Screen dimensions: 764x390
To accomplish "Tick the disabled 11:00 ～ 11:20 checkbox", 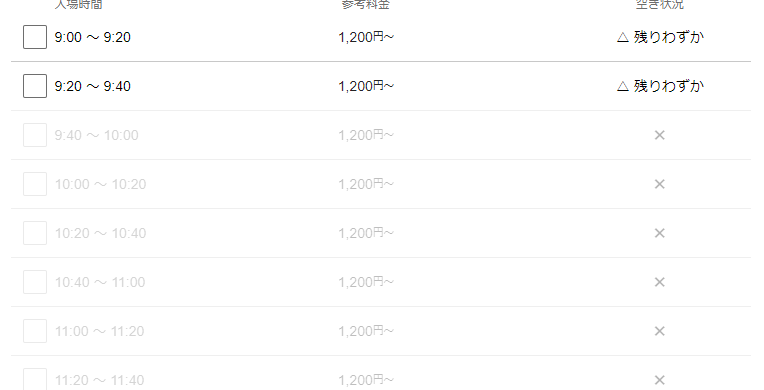I will 35,331.
